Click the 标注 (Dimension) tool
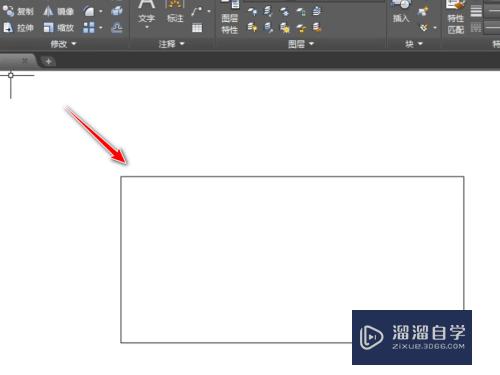The image size is (500, 375). point(175,11)
